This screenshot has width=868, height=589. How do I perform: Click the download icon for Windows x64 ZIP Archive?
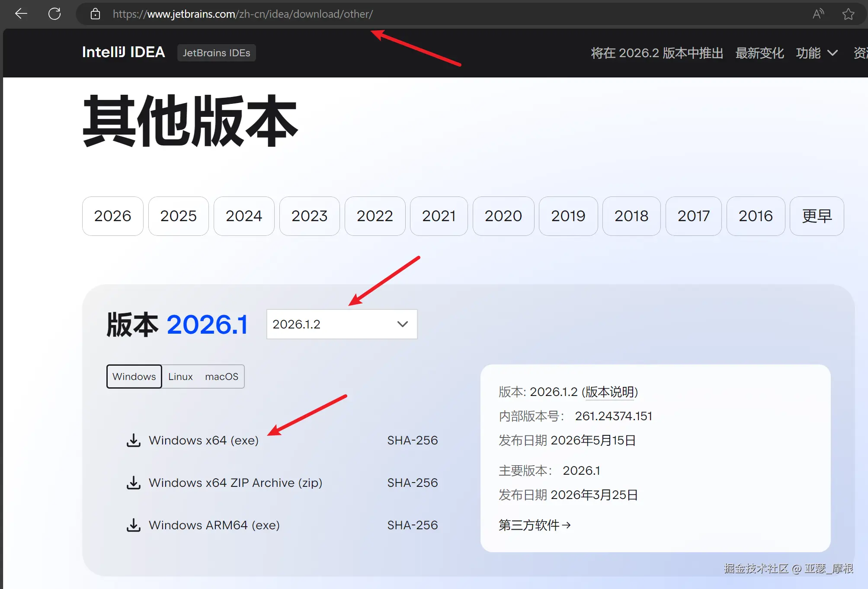click(134, 483)
